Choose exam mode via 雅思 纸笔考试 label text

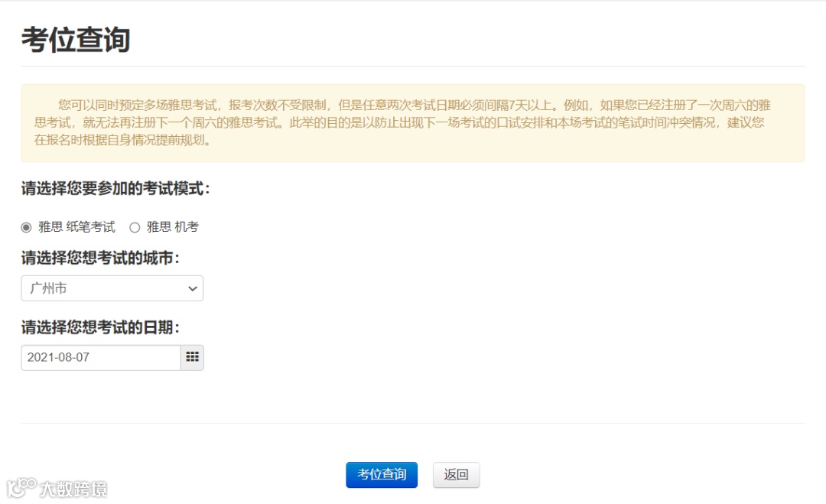coord(76,227)
